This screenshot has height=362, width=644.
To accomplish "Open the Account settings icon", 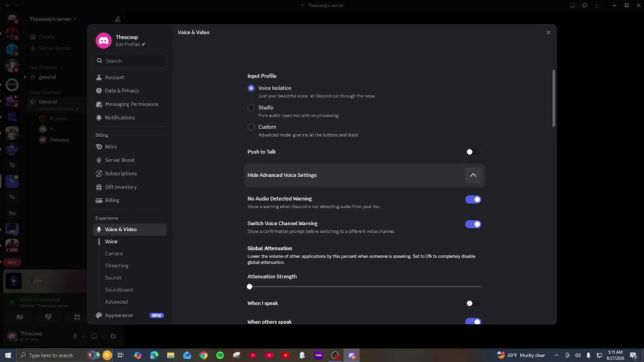I will 99,77.
